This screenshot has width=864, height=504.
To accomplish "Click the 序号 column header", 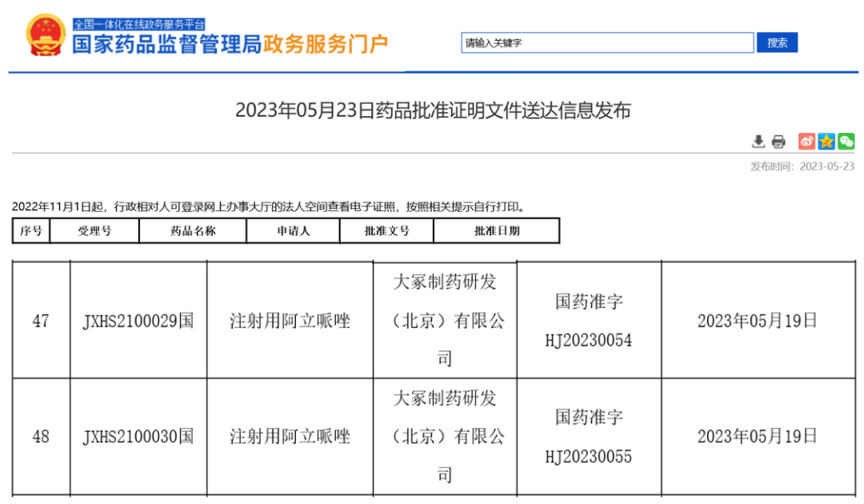I will click(31, 230).
